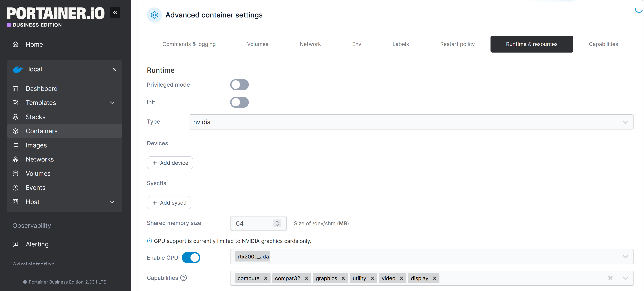Open the Commands & logging tab
This screenshot has width=644, height=291.
[189, 44]
